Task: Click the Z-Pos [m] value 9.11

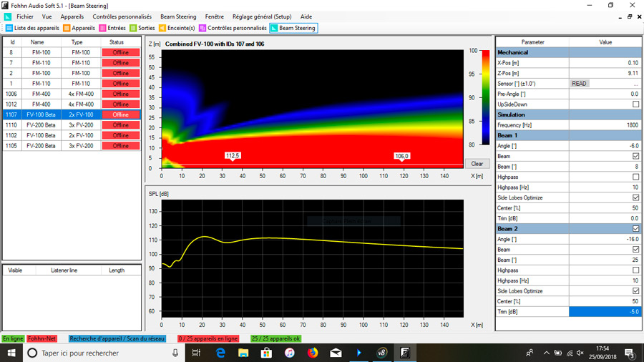Action: [x=605, y=73]
